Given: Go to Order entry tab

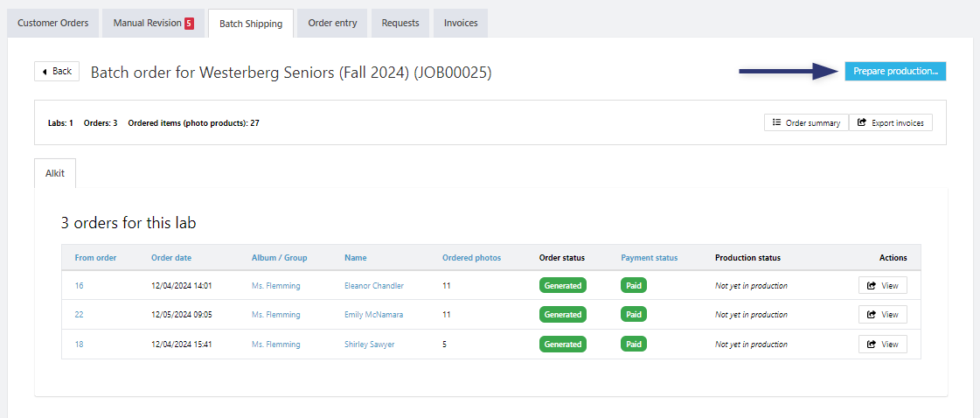Looking at the screenshot, I should click(332, 23).
